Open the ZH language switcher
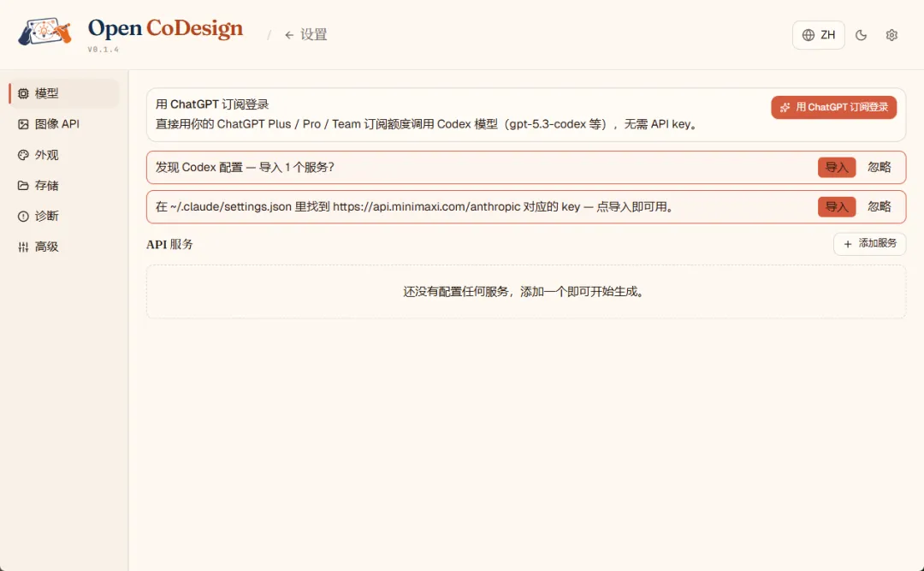Viewport: 924px width, 571px height. (x=819, y=35)
